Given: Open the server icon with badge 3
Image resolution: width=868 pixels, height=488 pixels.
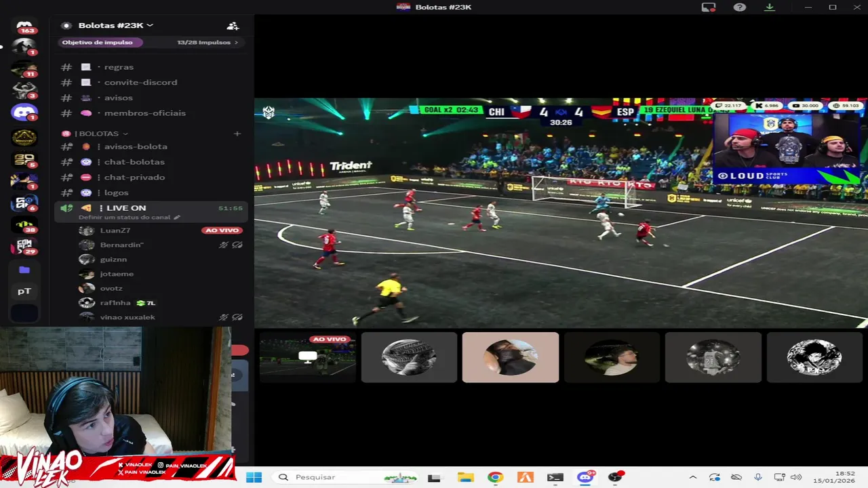Looking at the screenshot, I should click(x=24, y=91).
